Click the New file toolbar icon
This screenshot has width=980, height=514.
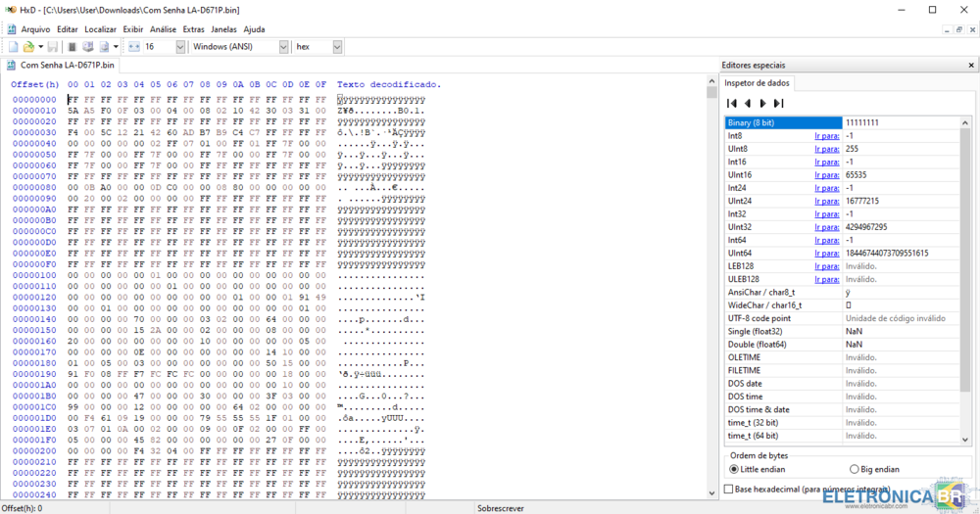click(13, 47)
